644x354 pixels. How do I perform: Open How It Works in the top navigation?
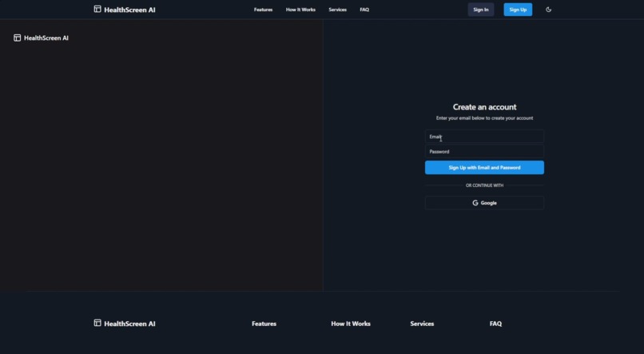tap(300, 10)
